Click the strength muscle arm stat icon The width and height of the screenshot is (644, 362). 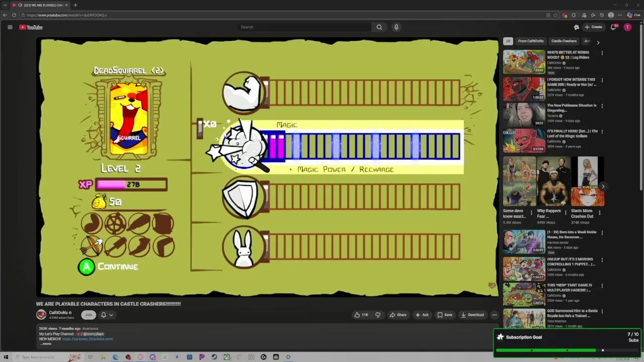(243, 93)
